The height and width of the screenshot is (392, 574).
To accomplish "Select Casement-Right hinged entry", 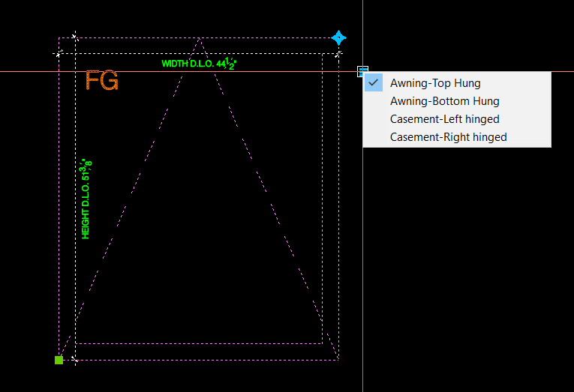I will tap(457, 136).
